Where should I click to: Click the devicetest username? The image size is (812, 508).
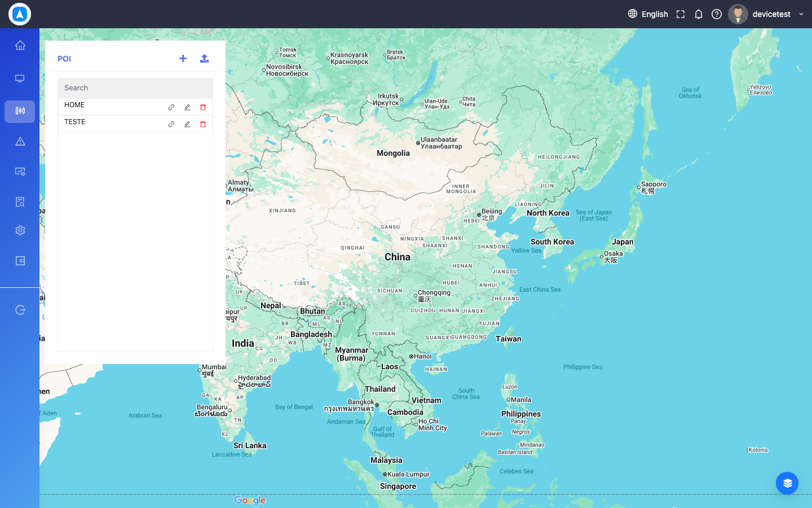click(x=771, y=14)
